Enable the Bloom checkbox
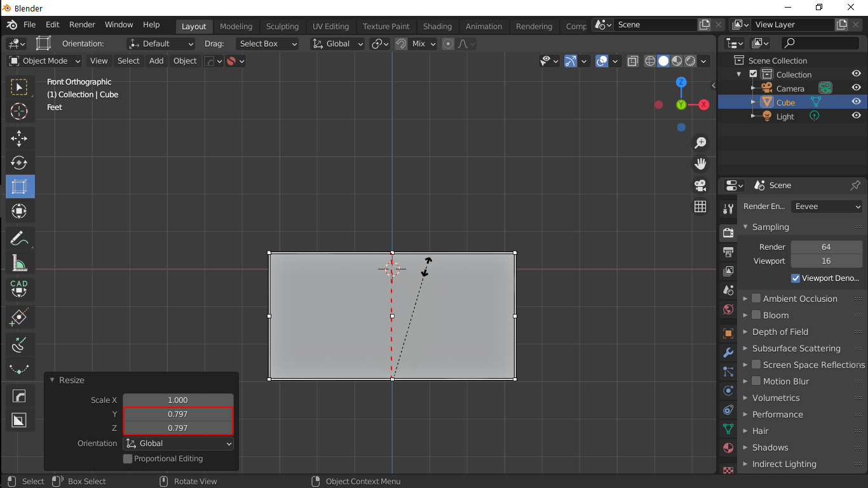This screenshot has width=868, height=488. tap(756, 315)
